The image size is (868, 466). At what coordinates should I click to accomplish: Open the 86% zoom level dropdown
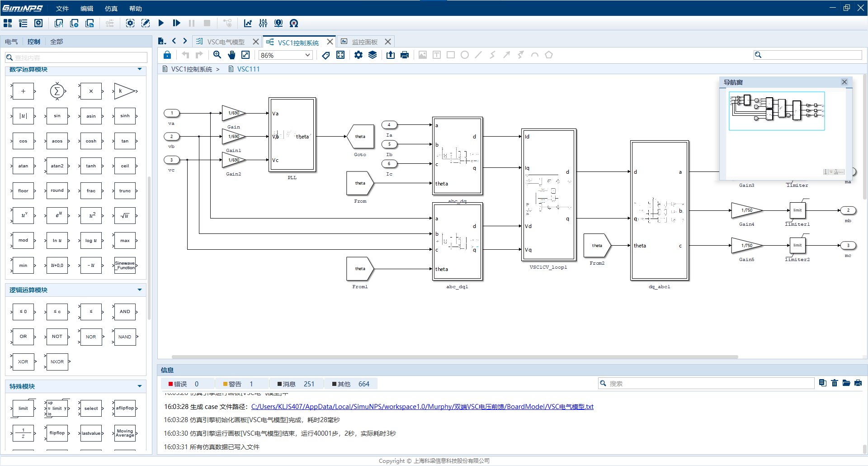pyautogui.click(x=286, y=55)
